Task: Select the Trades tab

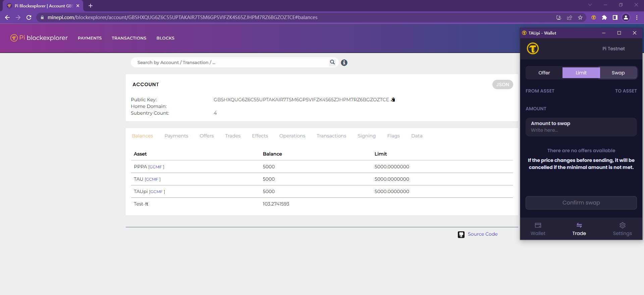Action: [x=233, y=136]
